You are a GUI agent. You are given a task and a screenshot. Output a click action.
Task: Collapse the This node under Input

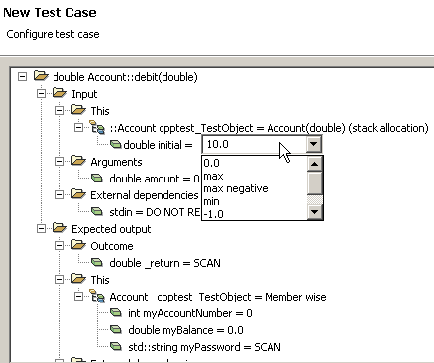pyautogui.click(x=60, y=110)
